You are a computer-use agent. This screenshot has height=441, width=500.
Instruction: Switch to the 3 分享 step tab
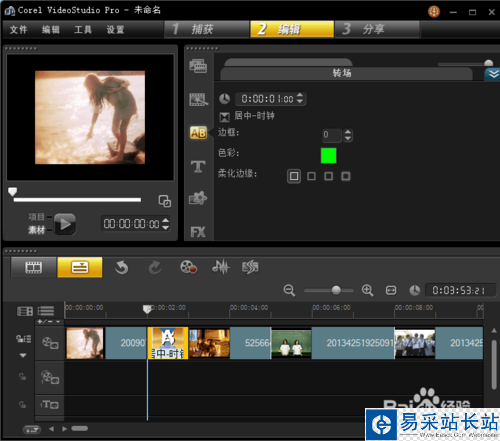pyautogui.click(x=377, y=29)
